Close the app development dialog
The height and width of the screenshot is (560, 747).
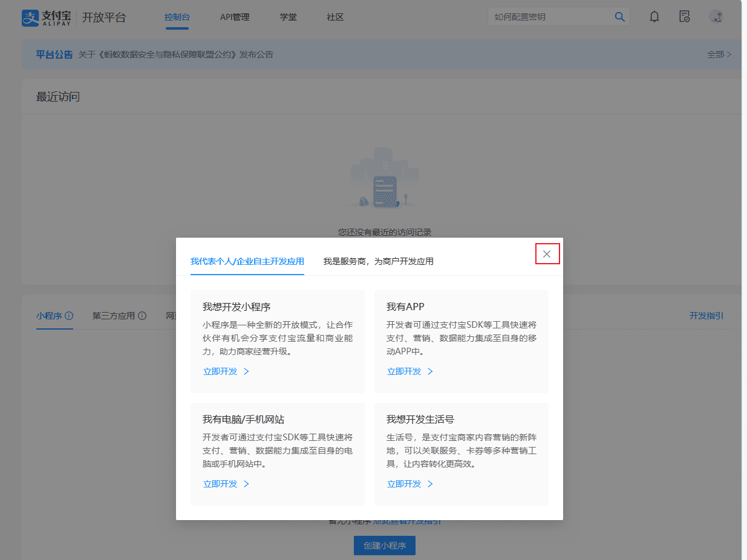pyautogui.click(x=547, y=254)
